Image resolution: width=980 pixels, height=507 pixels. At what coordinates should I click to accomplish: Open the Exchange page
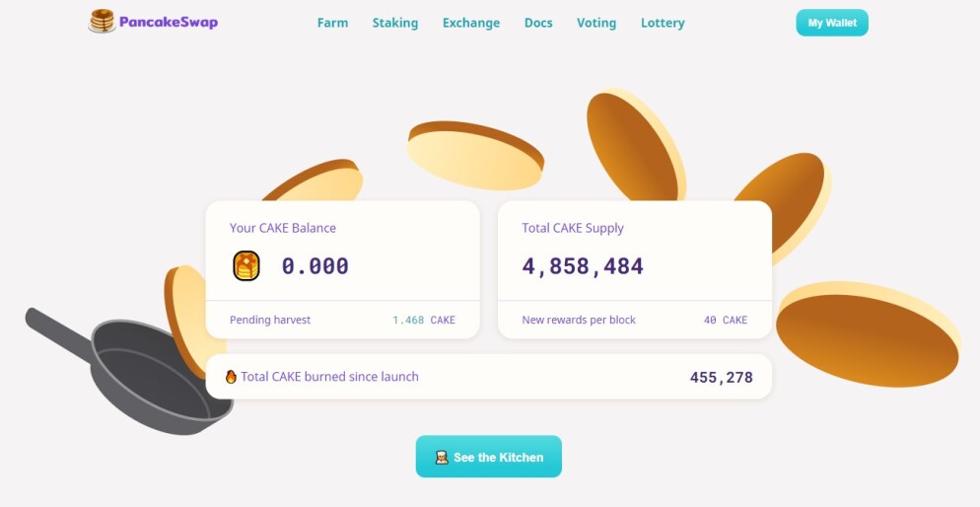click(471, 23)
